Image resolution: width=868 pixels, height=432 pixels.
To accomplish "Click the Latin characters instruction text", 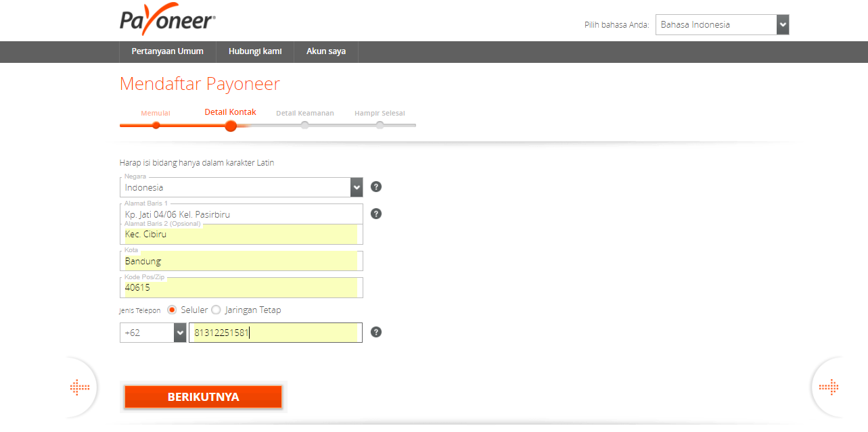I will 197,163.
